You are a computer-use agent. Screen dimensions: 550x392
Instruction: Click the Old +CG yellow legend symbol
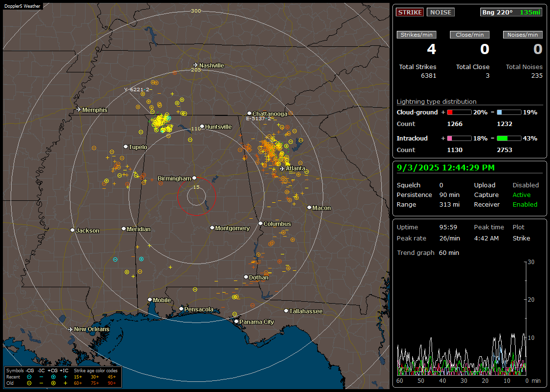pos(53,383)
